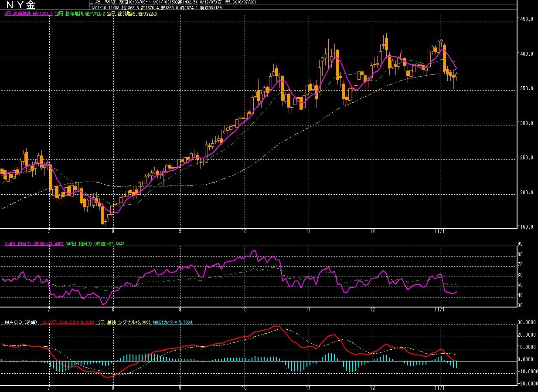Select the 014日 相対力 (終値)=45.4457 legend
This screenshot has width=538, height=392.
(x=34, y=243)
